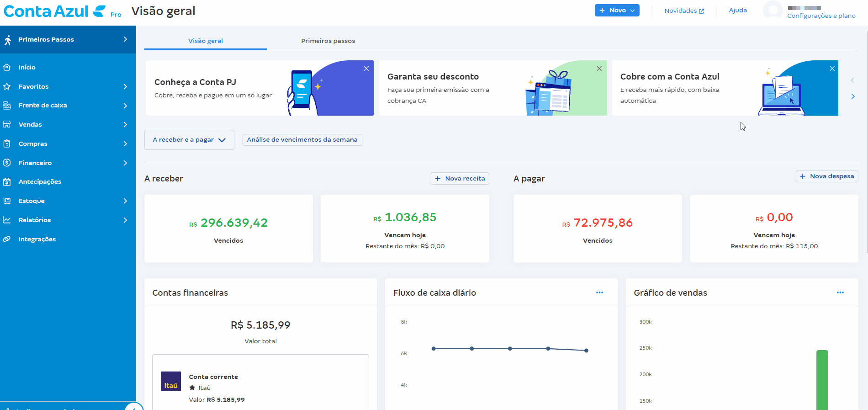
Task: Open the A receber Vencidos card 296.639,42
Action: click(x=228, y=229)
